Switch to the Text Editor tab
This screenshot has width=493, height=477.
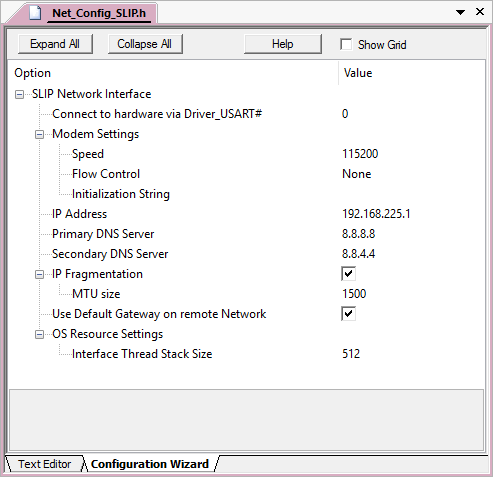[x=44, y=464]
